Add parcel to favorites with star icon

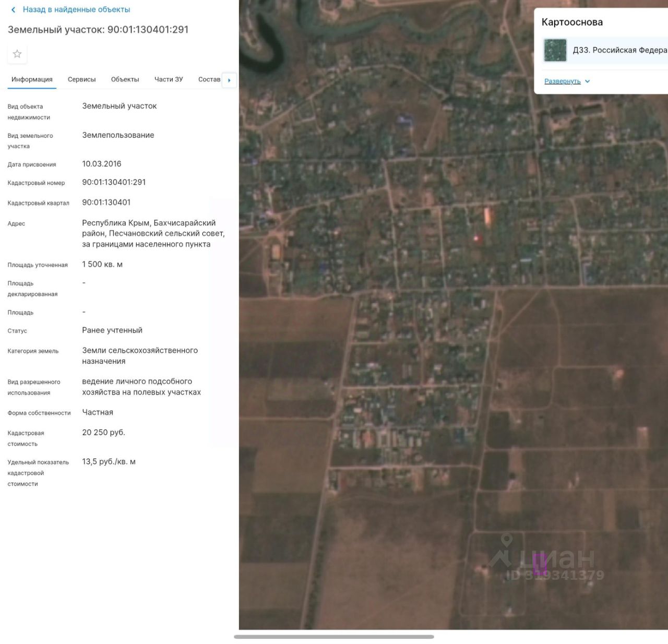point(17,54)
